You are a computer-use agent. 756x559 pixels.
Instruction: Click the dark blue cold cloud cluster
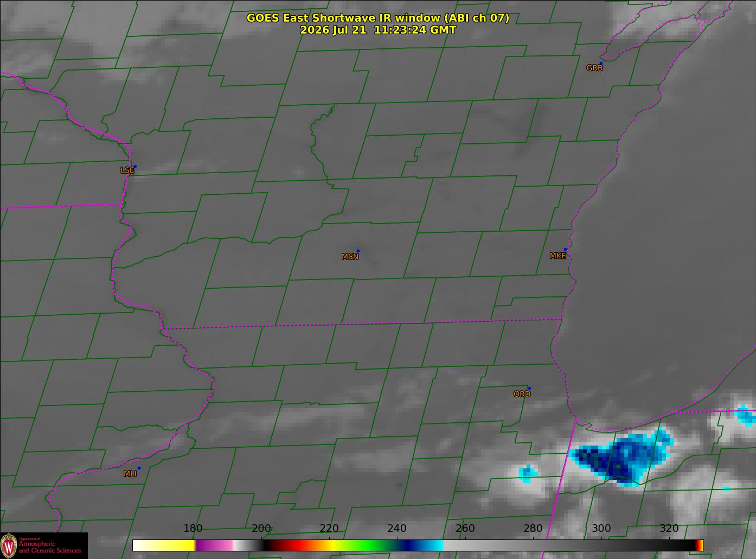[624, 456]
